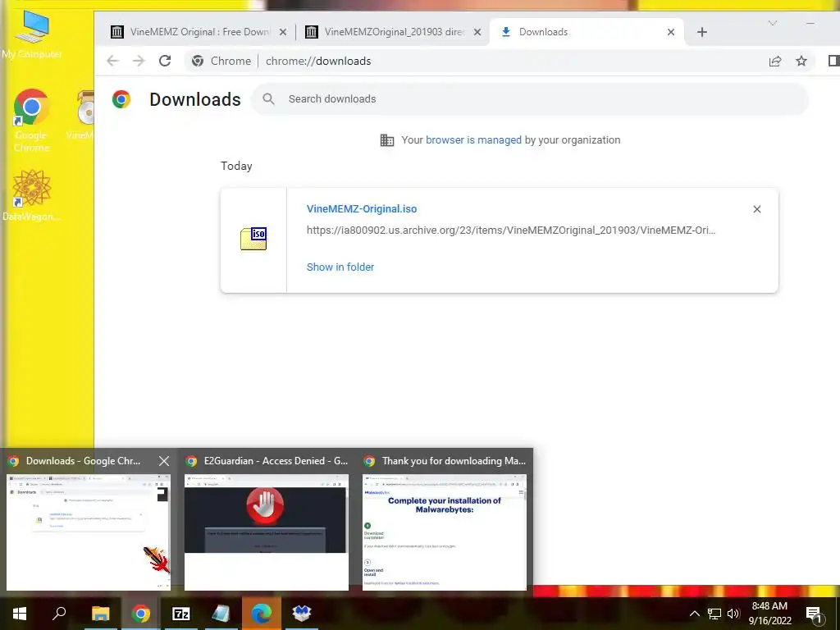This screenshot has width=840, height=630.
Task: Open the tab search chevron
Action: click(x=773, y=23)
